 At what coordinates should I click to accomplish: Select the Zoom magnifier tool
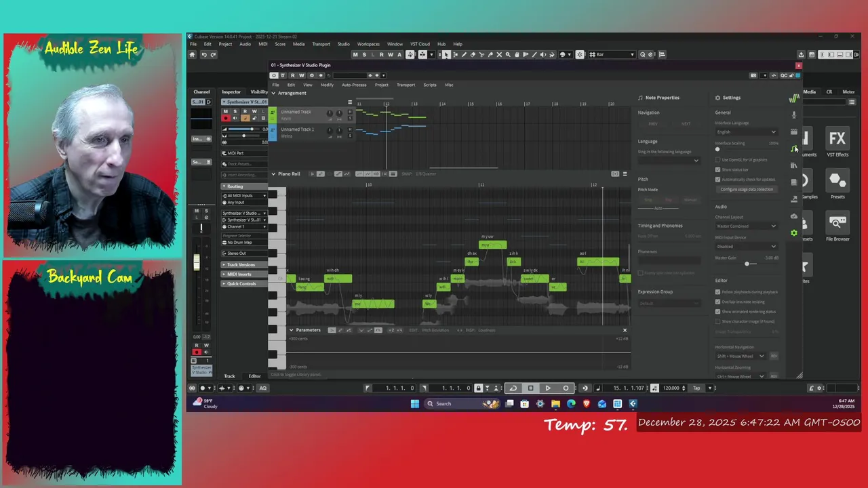(x=508, y=55)
